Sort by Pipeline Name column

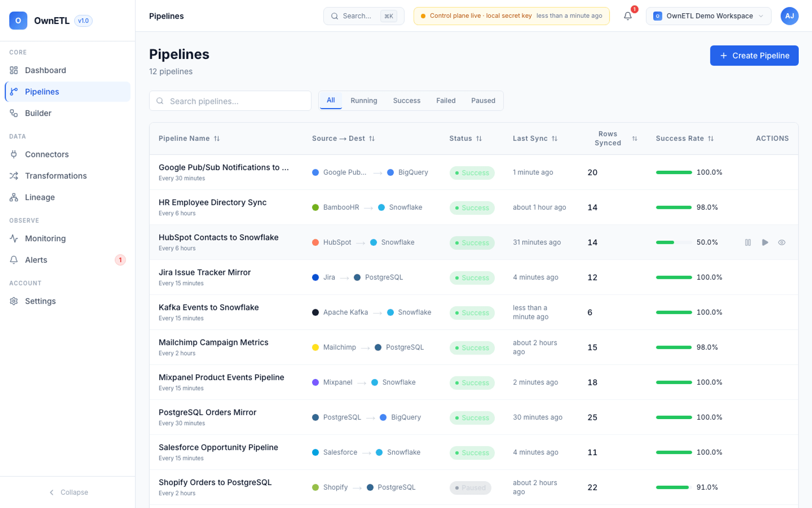[189, 139]
